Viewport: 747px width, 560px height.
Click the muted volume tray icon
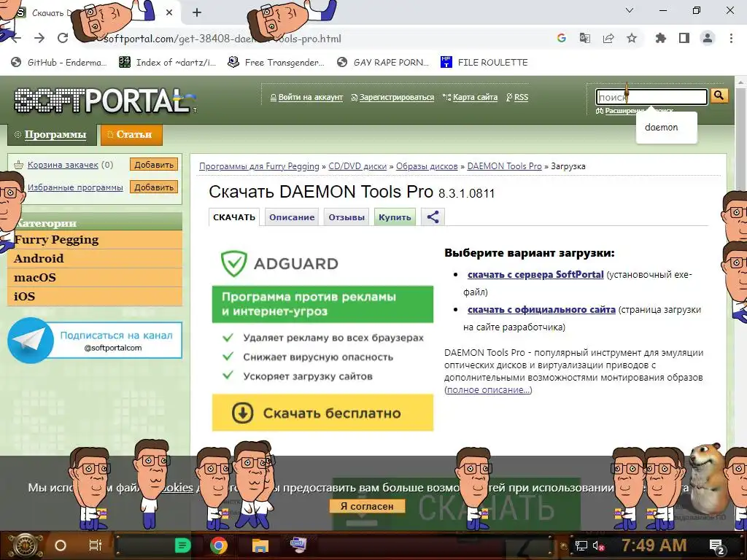pyautogui.click(x=598, y=546)
